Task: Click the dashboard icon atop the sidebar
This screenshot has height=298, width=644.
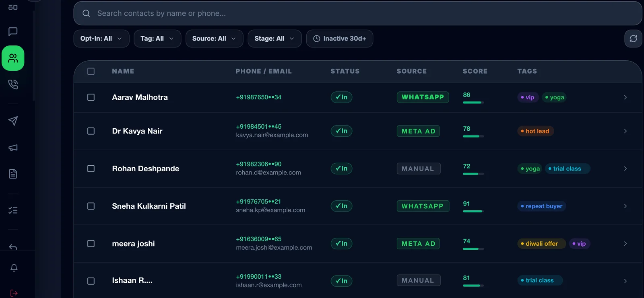Action: 13,7
